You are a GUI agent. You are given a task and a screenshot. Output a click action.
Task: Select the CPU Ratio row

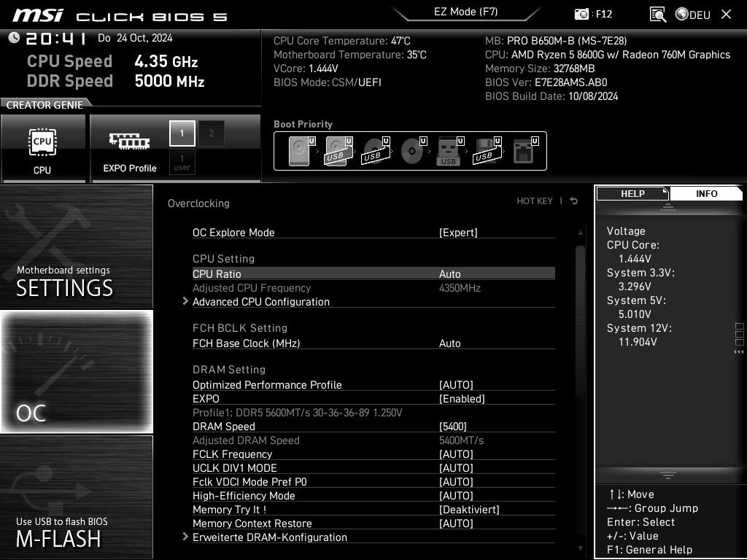[373, 274]
